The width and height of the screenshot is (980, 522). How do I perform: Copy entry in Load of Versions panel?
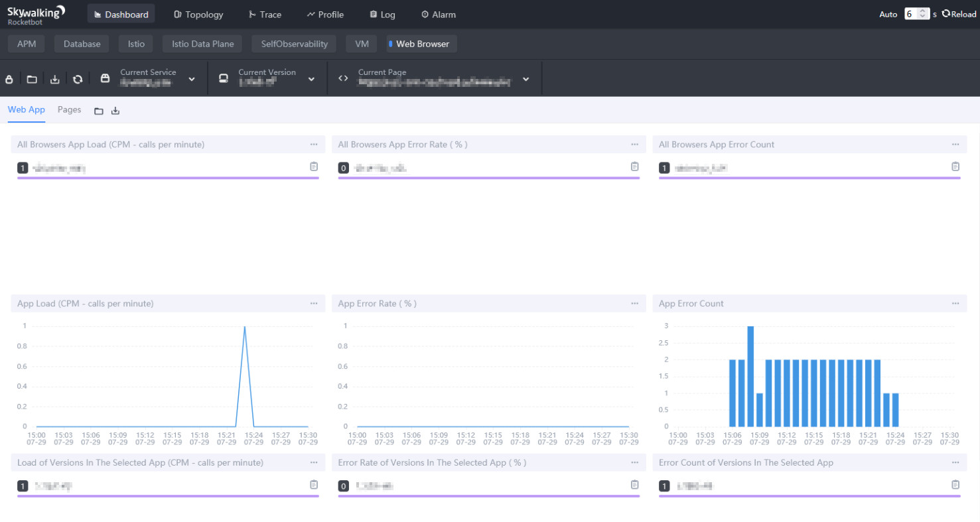[x=314, y=485]
